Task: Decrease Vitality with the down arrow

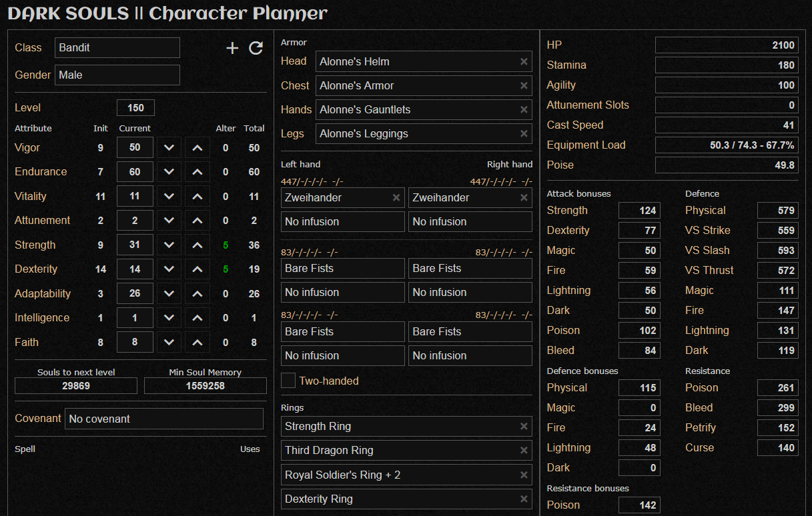Action: click(x=169, y=197)
